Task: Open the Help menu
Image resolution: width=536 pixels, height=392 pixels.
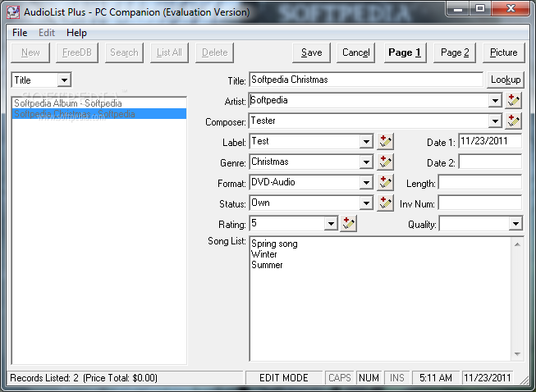Action: coord(76,33)
